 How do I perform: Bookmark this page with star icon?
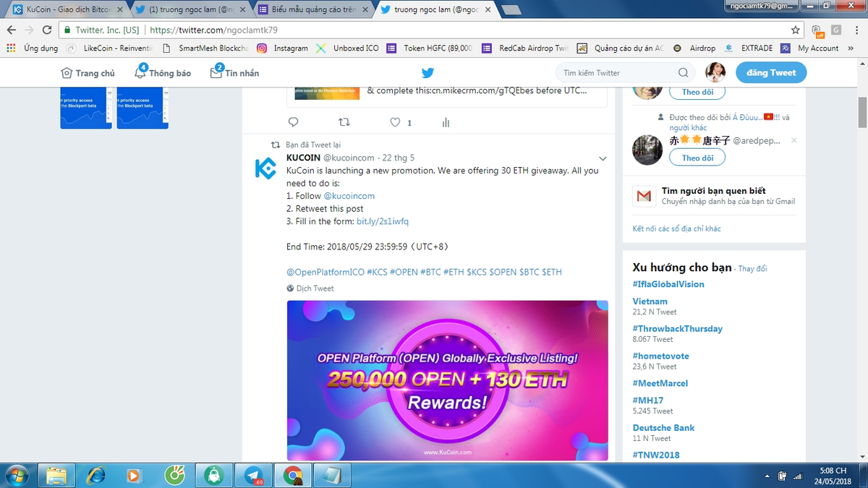click(x=796, y=30)
